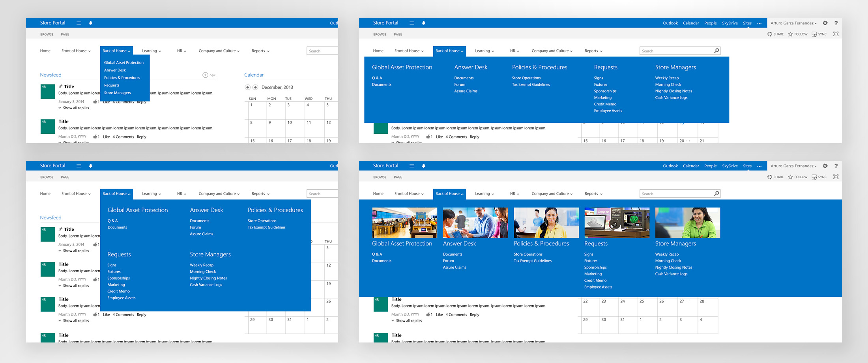Click notification bell in top-right mockup header
Image resolution: width=868 pixels, height=363 pixels.
pos(424,23)
